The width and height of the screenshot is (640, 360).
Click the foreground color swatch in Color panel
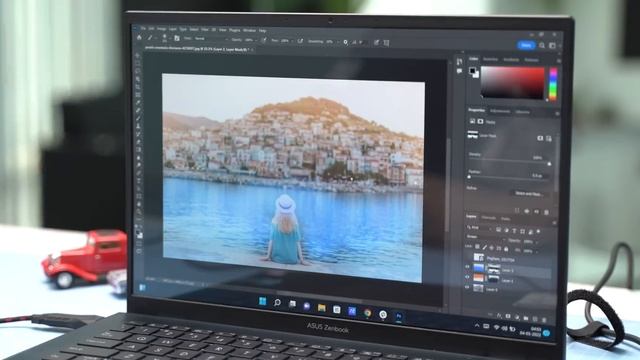click(472, 71)
